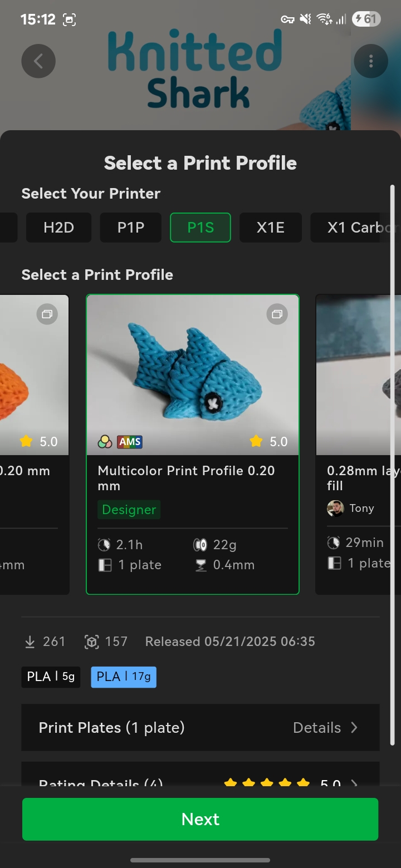Tap the multicolor filament circles icon
Viewport: 401px width, 868px height.
pos(105,442)
